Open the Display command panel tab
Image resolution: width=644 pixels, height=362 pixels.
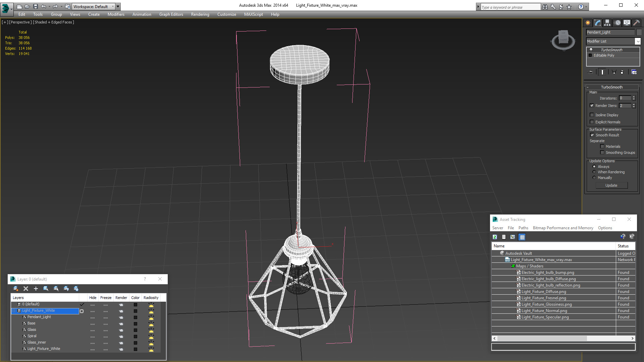pyautogui.click(x=627, y=23)
